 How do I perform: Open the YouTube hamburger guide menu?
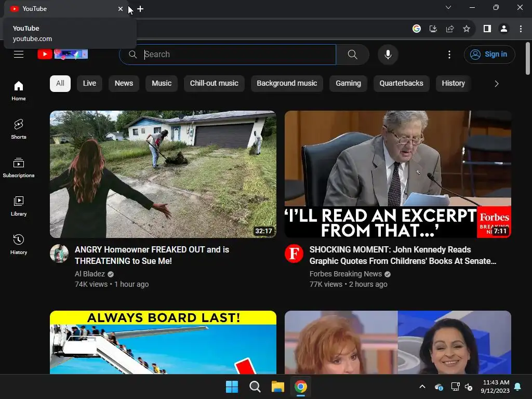pyautogui.click(x=19, y=54)
